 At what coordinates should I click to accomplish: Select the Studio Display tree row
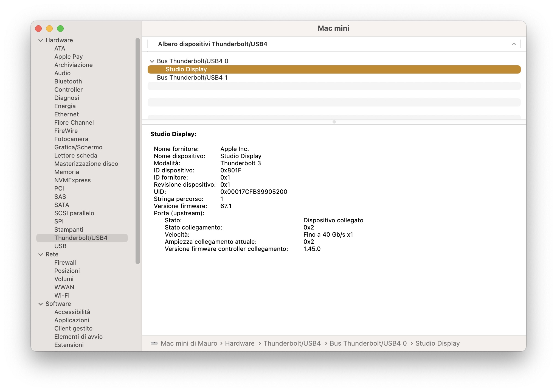(x=186, y=69)
